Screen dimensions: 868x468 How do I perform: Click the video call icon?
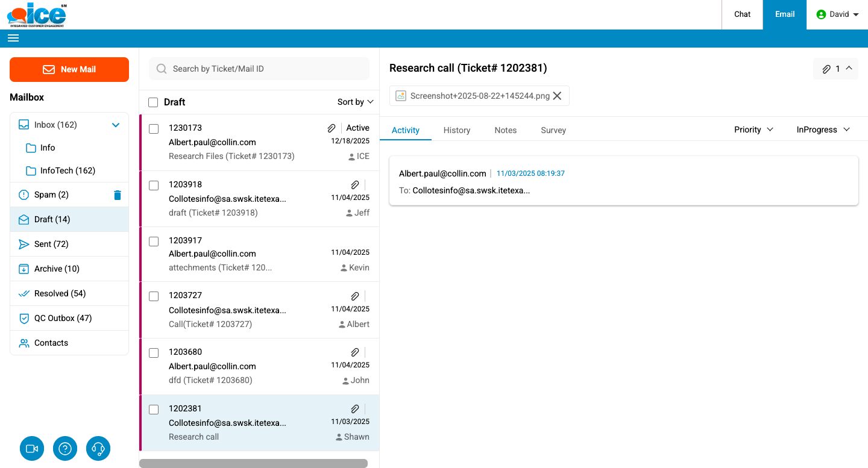32,449
